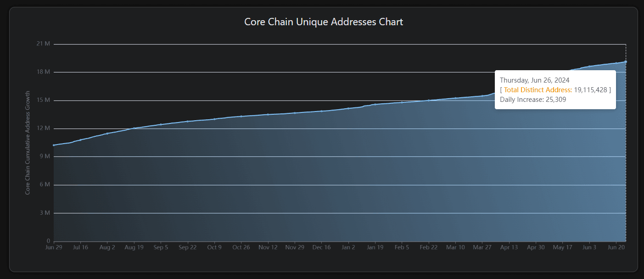This screenshot has width=644, height=279.
Task: Click the 21 M y-axis label
Action: 42,44
